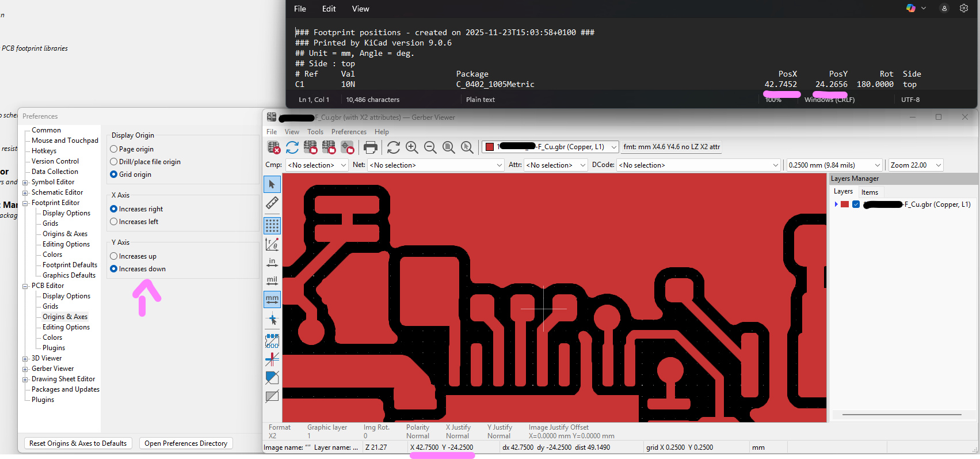980x459 pixels.
Task: Switch units to mils
Action: click(272, 280)
